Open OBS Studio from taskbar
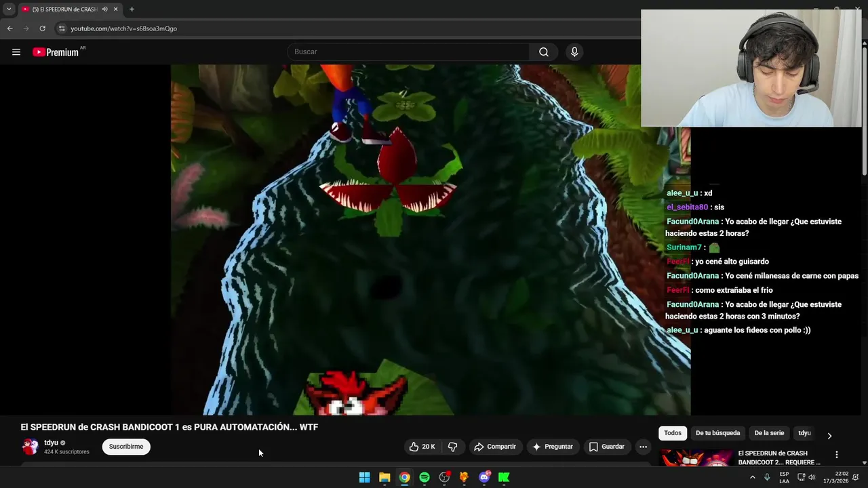The image size is (868, 488). pos(444,477)
